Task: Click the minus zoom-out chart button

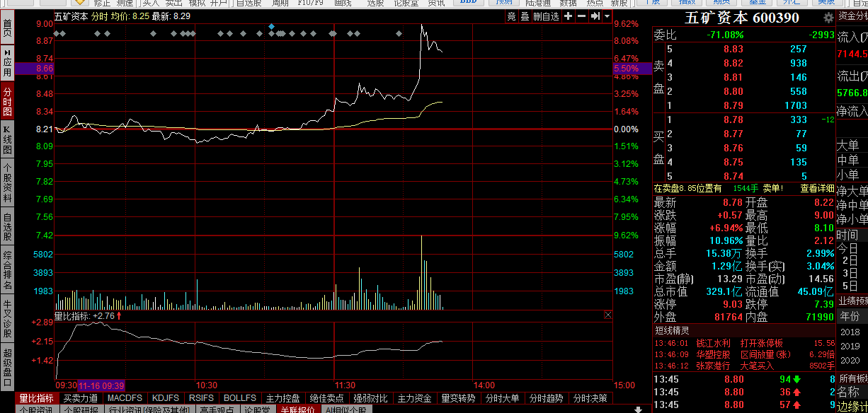Action: 581,16
